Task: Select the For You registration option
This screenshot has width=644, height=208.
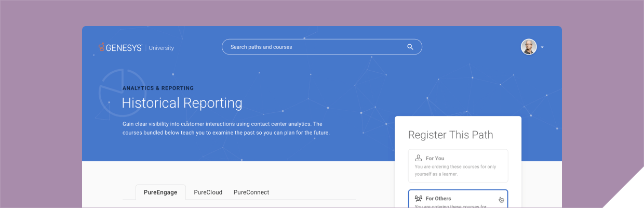Action: [x=458, y=165]
